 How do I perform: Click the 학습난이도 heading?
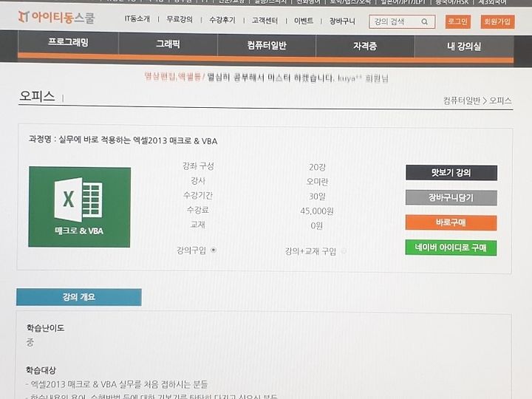point(46,328)
